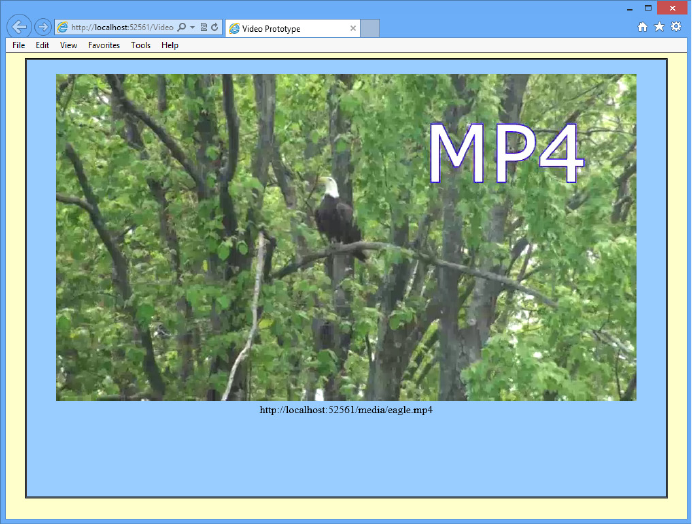Open the address bar autocomplete dropdown arrow
Image resolution: width=692 pixels, height=524 pixels.
[x=192, y=27]
